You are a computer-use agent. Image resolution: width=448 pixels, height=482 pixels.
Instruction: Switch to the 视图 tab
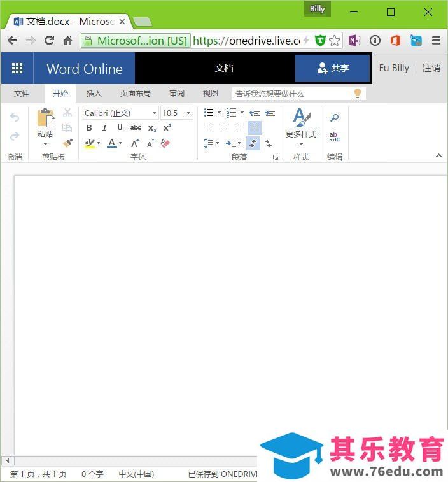click(211, 93)
